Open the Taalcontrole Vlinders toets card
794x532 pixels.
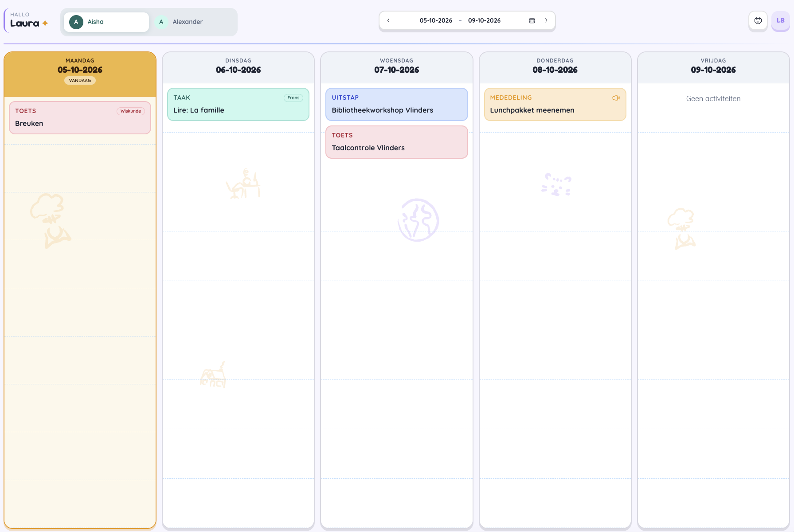pyautogui.click(x=397, y=142)
